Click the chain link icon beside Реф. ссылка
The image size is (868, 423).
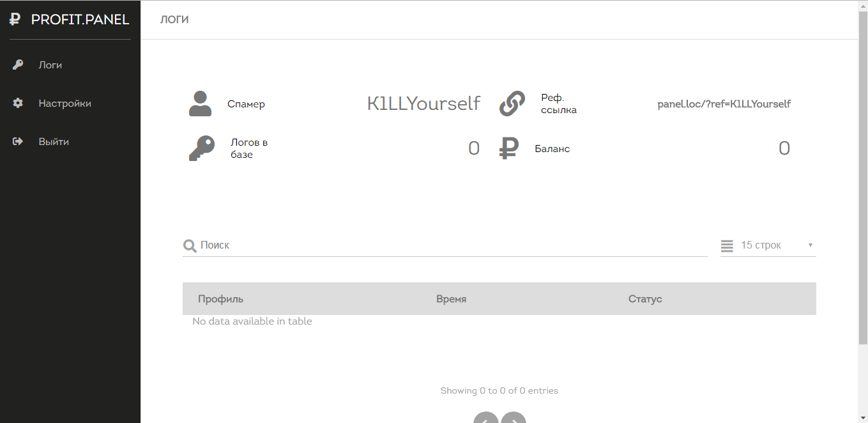[512, 104]
